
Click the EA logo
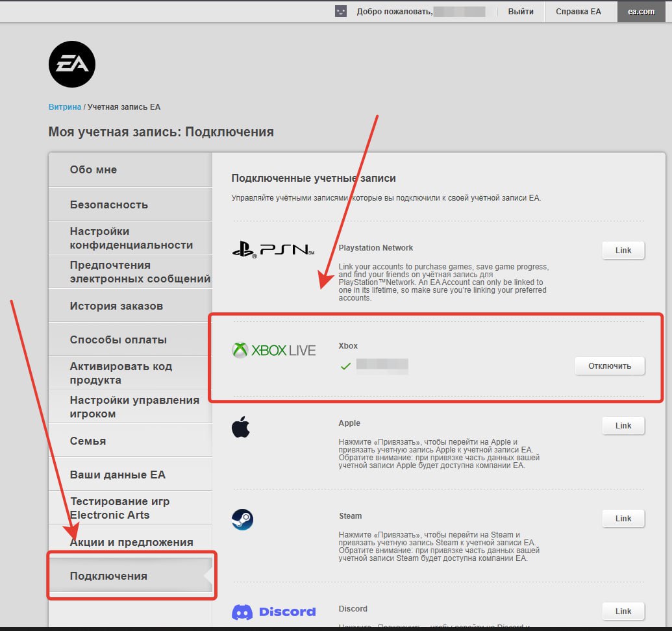click(72, 64)
